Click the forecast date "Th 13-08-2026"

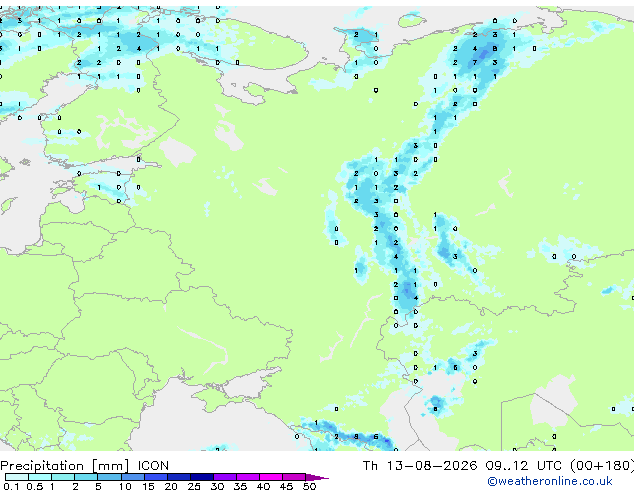coord(420,466)
